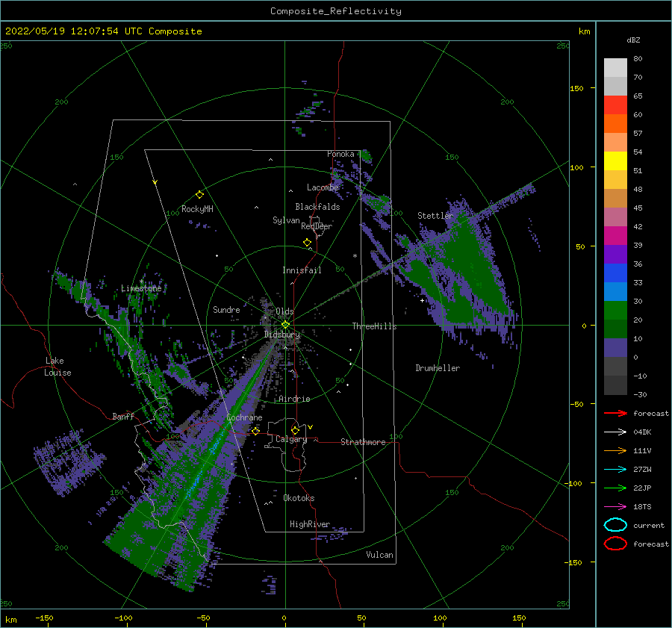Select the orange 111V arrow icon
The image size is (672, 628).
click(615, 450)
